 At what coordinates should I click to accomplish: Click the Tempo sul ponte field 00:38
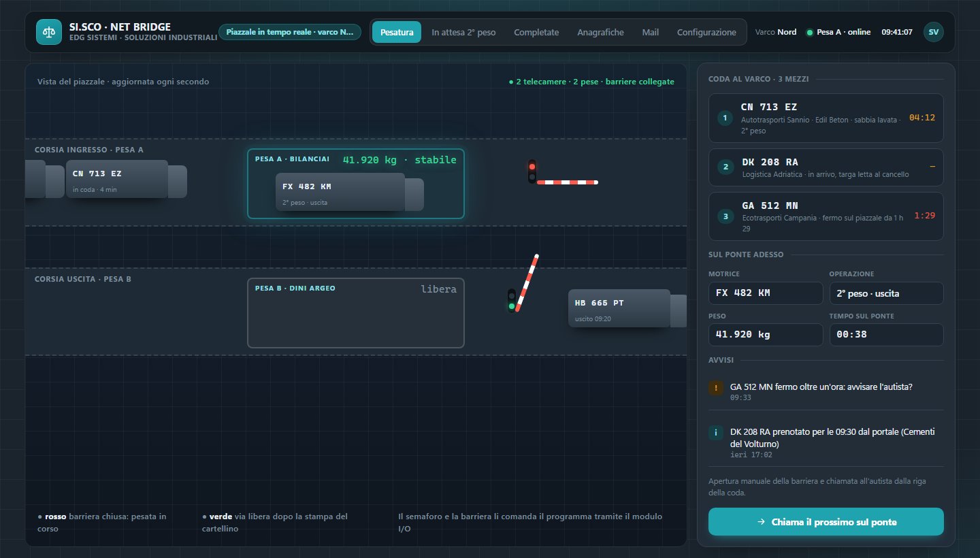886,335
